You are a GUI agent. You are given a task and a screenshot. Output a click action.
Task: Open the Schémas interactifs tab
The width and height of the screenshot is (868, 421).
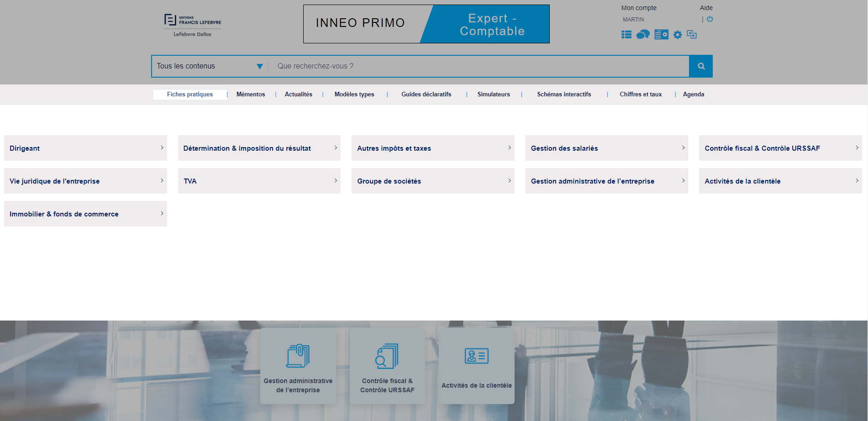pos(564,95)
